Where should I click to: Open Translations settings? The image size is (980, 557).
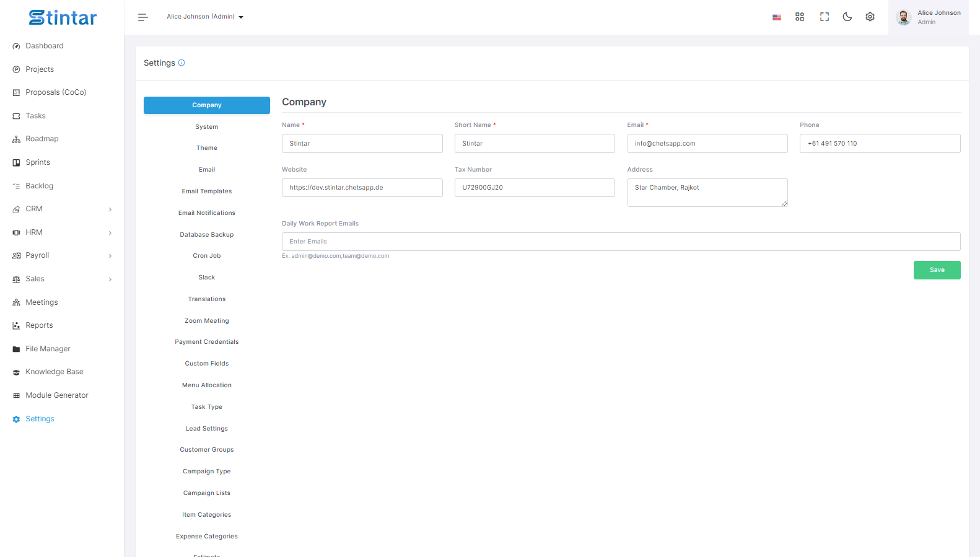[x=207, y=299]
